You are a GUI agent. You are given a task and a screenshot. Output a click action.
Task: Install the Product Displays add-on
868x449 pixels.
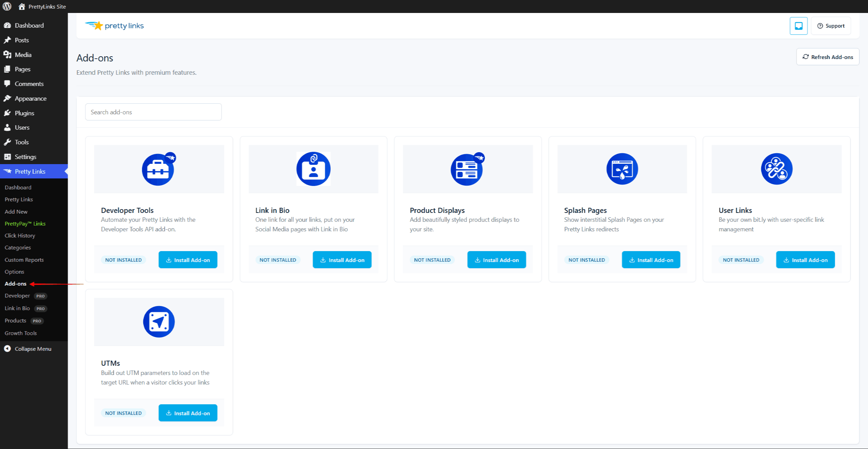tap(496, 260)
